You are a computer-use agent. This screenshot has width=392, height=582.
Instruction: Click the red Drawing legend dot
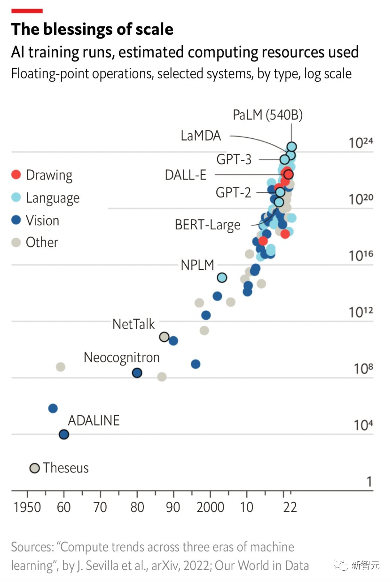[x=16, y=175]
